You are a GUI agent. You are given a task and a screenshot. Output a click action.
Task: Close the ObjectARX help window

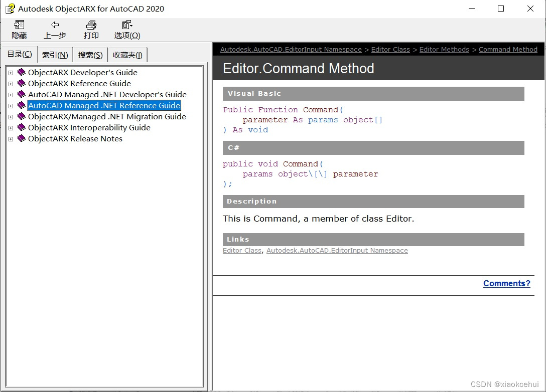530,9
